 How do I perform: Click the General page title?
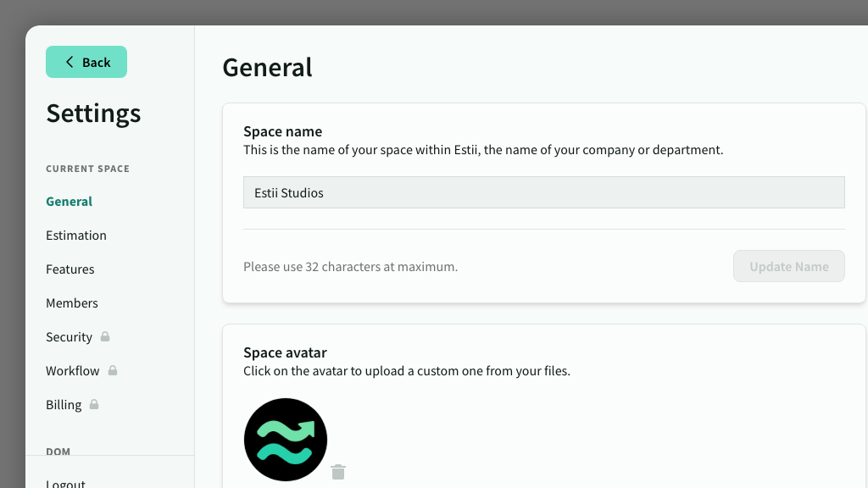(x=267, y=67)
